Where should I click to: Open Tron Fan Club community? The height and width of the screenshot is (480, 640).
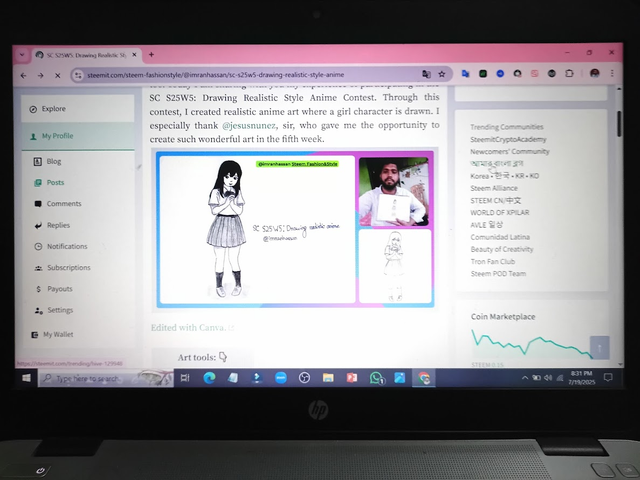click(x=493, y=262)
